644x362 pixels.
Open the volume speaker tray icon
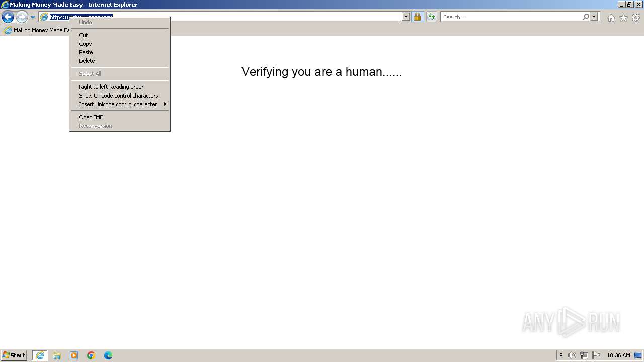[572, 355]
